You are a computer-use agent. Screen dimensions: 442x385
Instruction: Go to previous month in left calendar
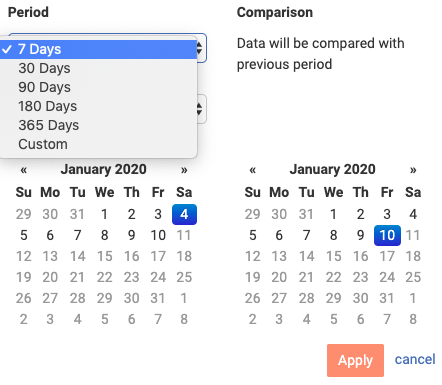pos(23,170)
